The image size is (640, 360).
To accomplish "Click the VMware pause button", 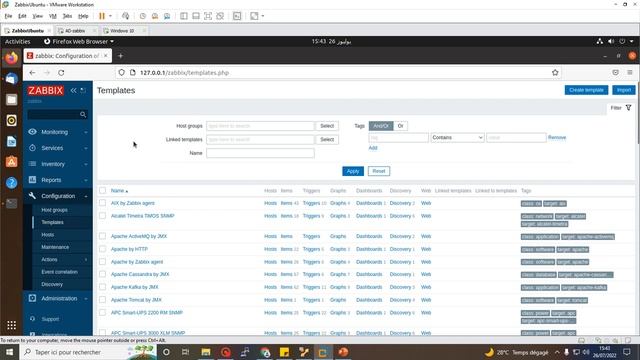I will click(x=102, y=16).
